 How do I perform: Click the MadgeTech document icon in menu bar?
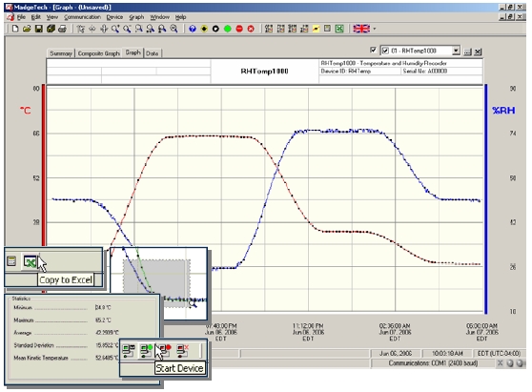point(10,17)
